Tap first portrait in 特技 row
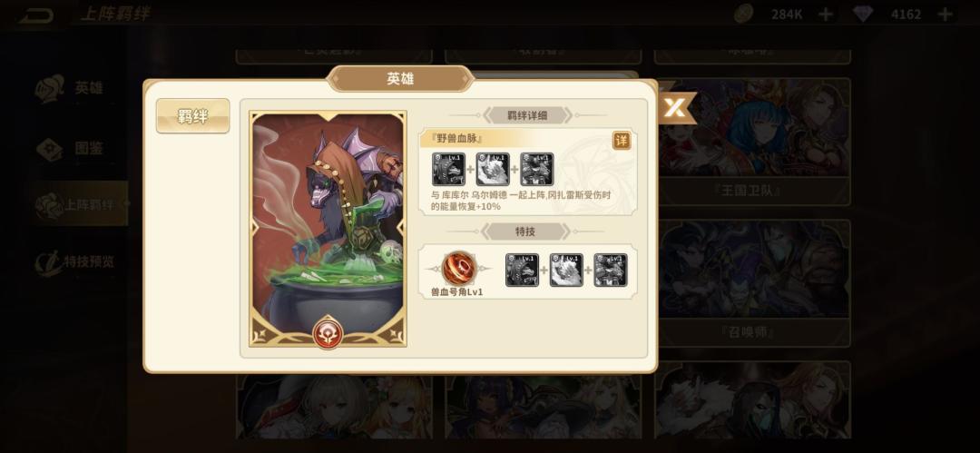Viewport: 980px width, 453px height. point(522,271)
